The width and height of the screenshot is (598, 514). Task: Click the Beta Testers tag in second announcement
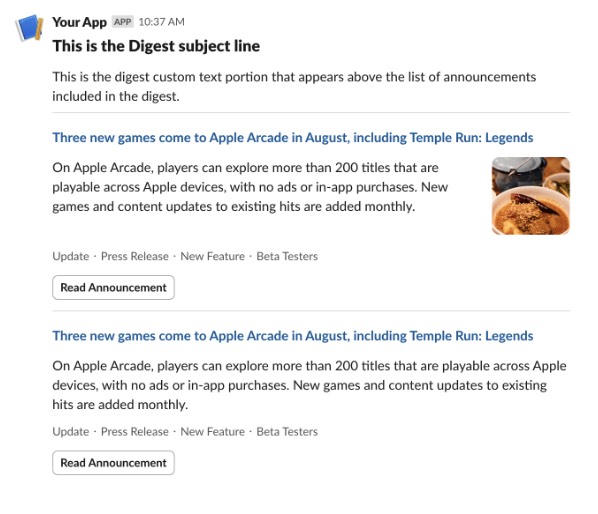pos(287,432)
